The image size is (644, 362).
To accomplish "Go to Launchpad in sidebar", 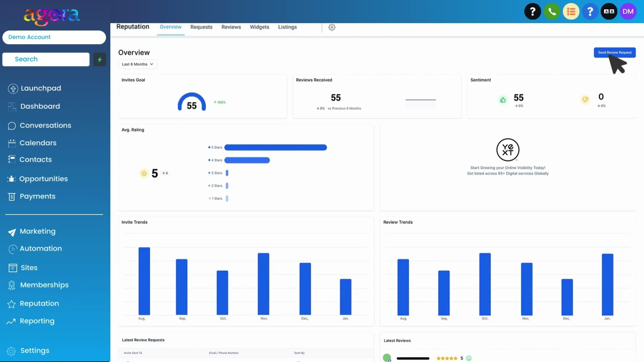I will click(35, 88).
